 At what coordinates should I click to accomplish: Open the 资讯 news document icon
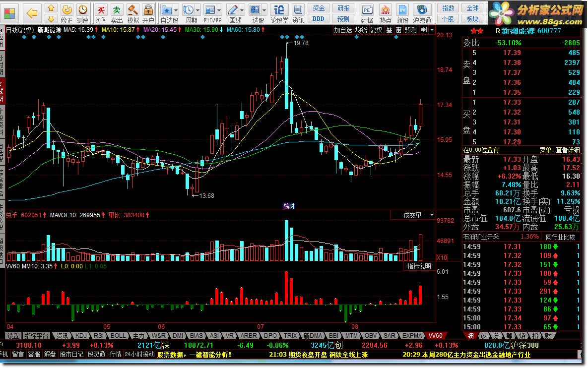pos(299,13)
